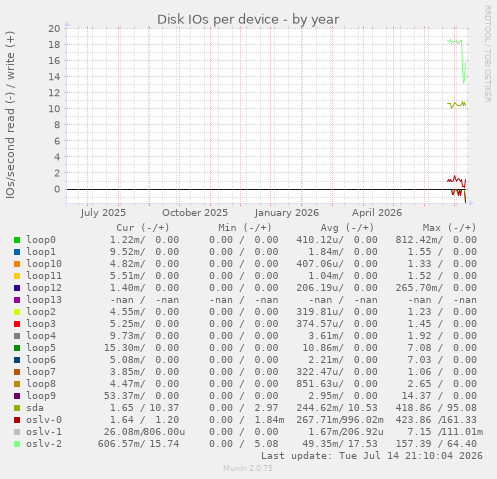Click loop4 average value '3.61m/ 0.00'
Viewport: 497px width, 479px height.
343,336
